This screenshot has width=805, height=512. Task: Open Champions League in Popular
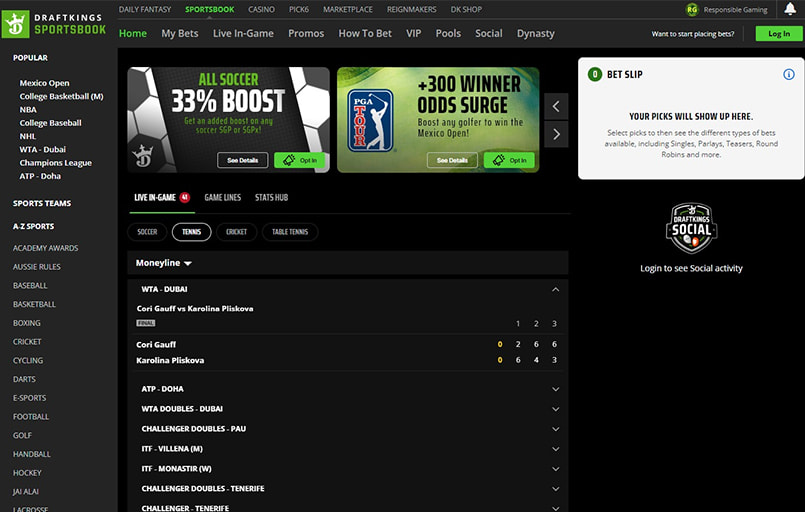(55, 163)
